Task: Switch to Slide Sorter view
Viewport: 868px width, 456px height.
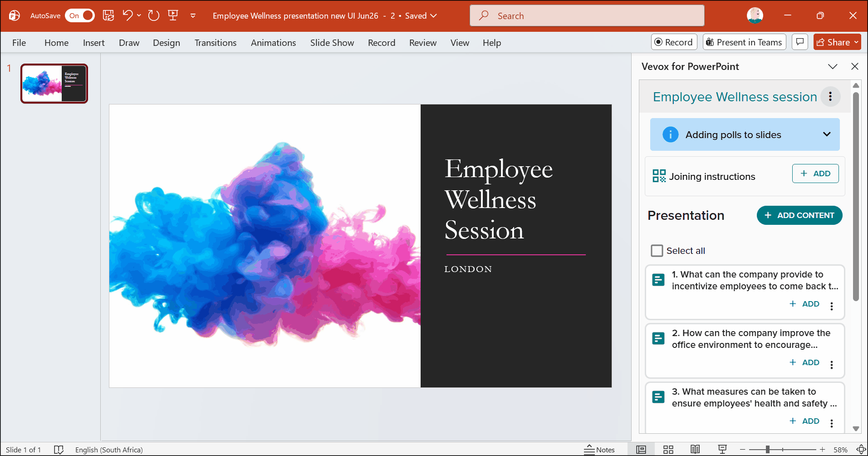Action: 668,450
